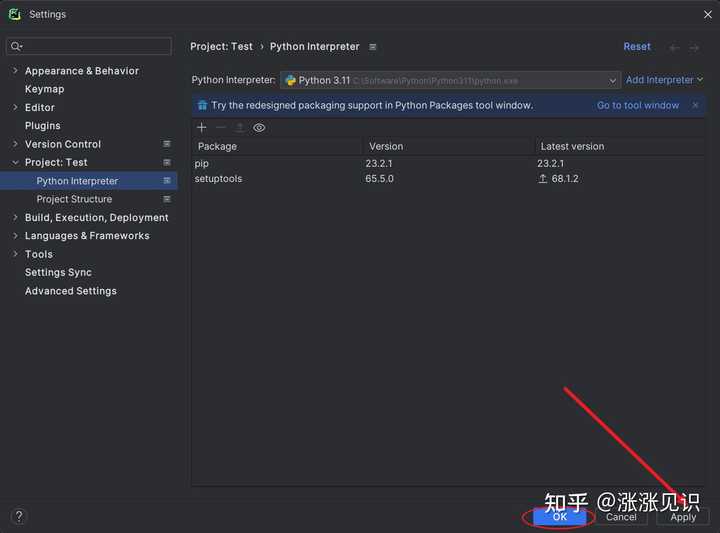Click the install package plus icon
Image resolution: width=720 pixels, height=533 pixels.
202,128
